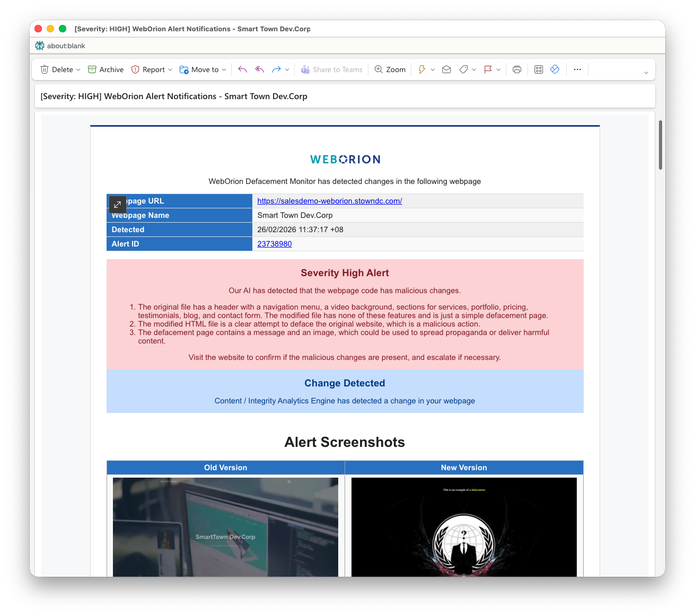695x616 pixels.
Task: Expand the Delete dropdown chevron
Action: (x=77, y=69)
